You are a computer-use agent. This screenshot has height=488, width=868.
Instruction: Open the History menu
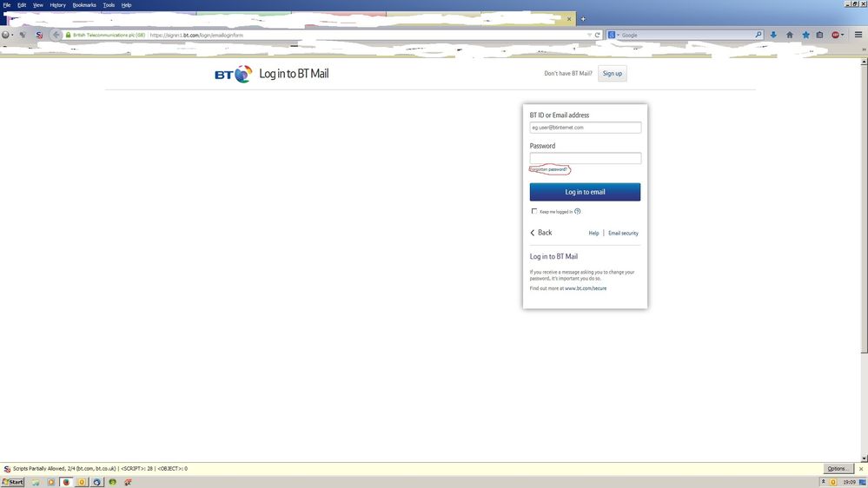57,5
